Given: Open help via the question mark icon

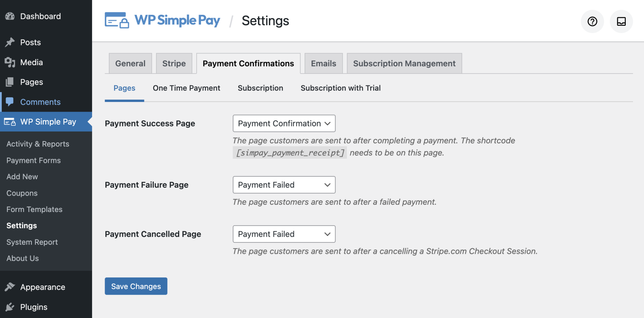Looking at the screenshot, I should point(592,21).
